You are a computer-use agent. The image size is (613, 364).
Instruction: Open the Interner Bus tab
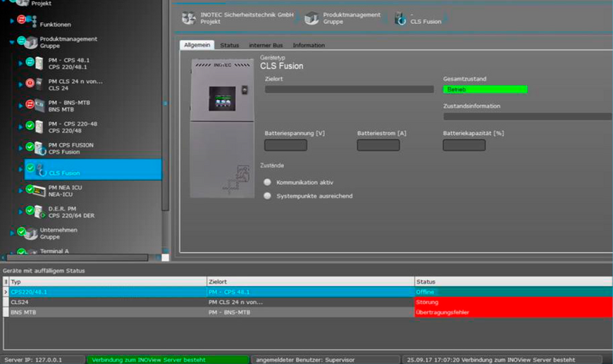[x=266, y=45]
